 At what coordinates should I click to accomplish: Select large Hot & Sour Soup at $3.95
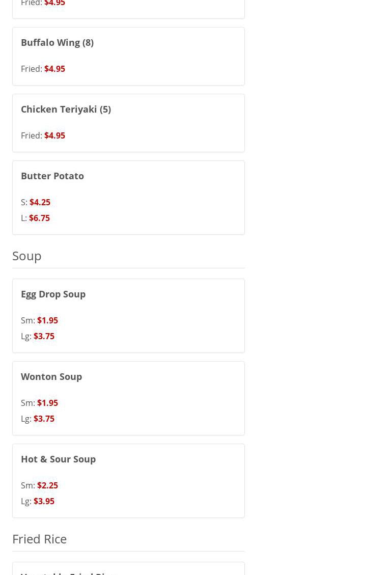click(43, 501)
